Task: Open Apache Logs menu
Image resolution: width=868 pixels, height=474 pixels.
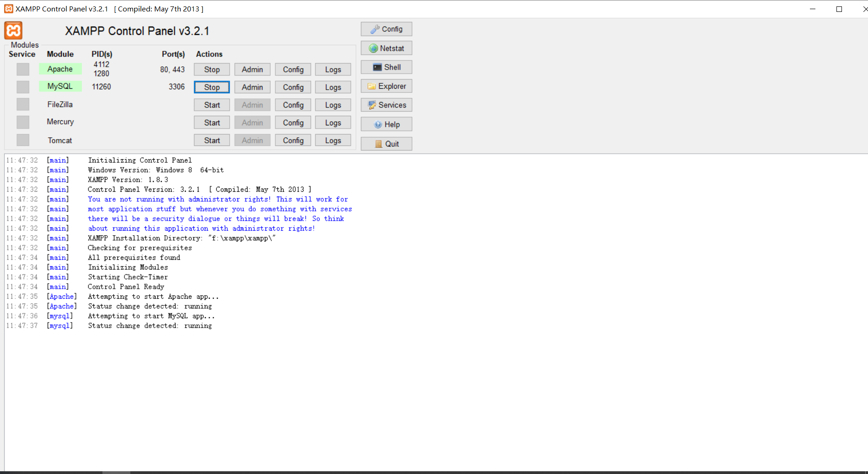Action: [x=333, y=70]
